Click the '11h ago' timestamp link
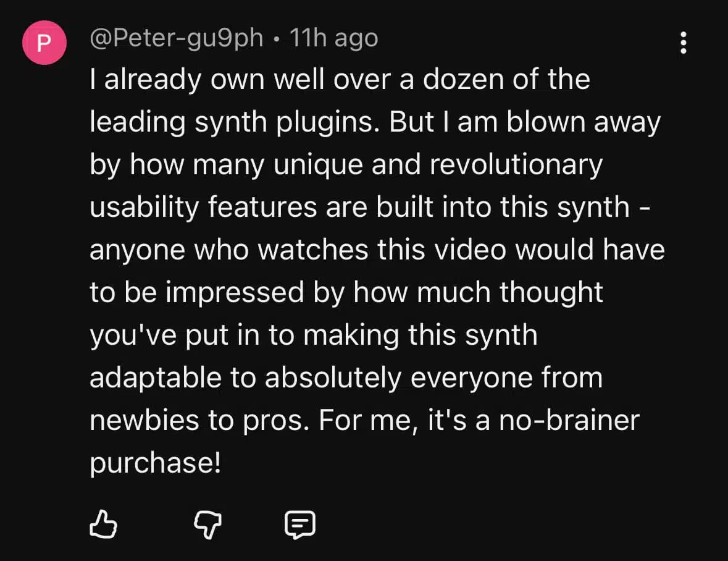 click(333, 37)
